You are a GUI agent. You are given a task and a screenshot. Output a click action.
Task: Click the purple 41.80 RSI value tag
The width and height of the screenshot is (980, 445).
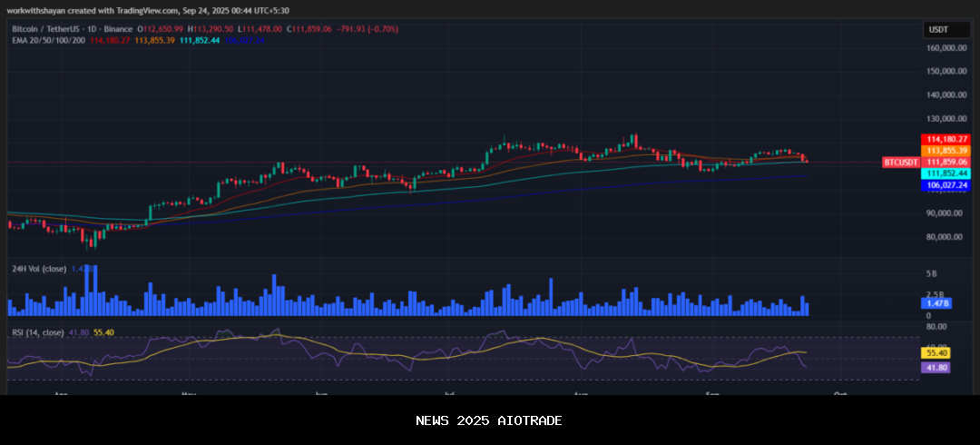[935, 367]
